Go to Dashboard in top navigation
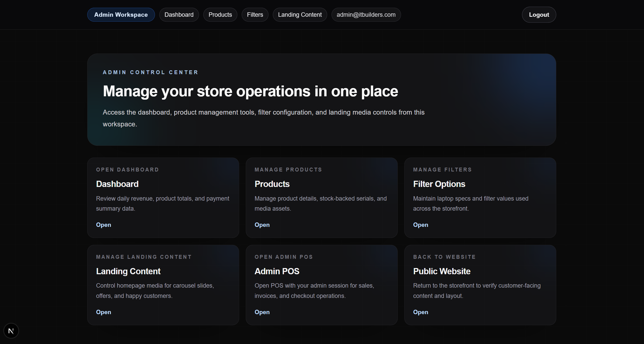This screenshot has height=344, width=644. (179, 15)
